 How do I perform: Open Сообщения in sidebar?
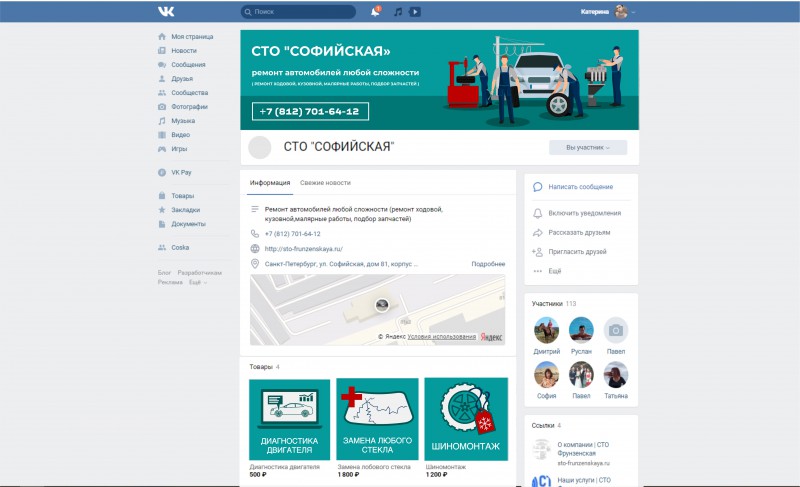pyautogui.click(x=188, y=65)
